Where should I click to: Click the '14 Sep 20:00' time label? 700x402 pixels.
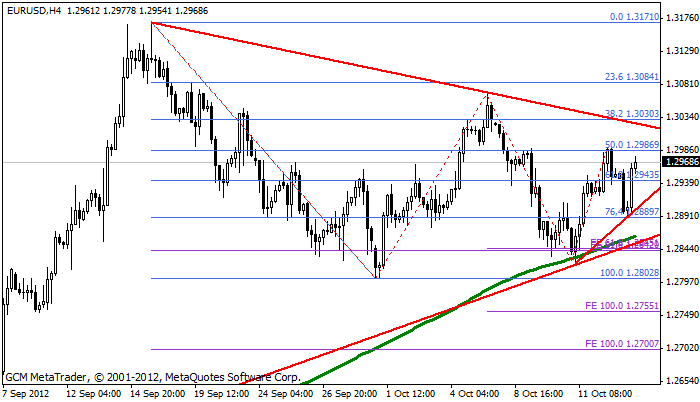click(x=158, y=394)
